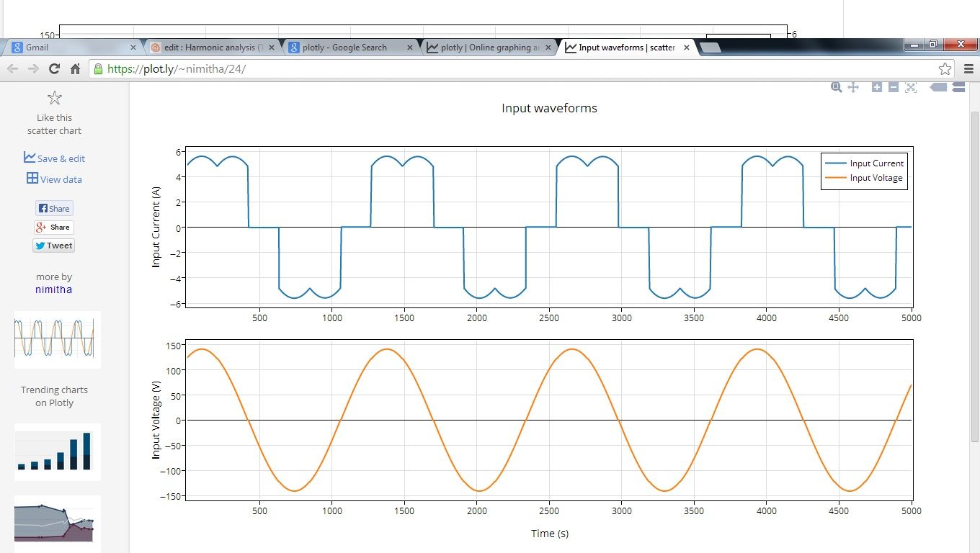
Task: Open a new browser tab
Action: 710,48
